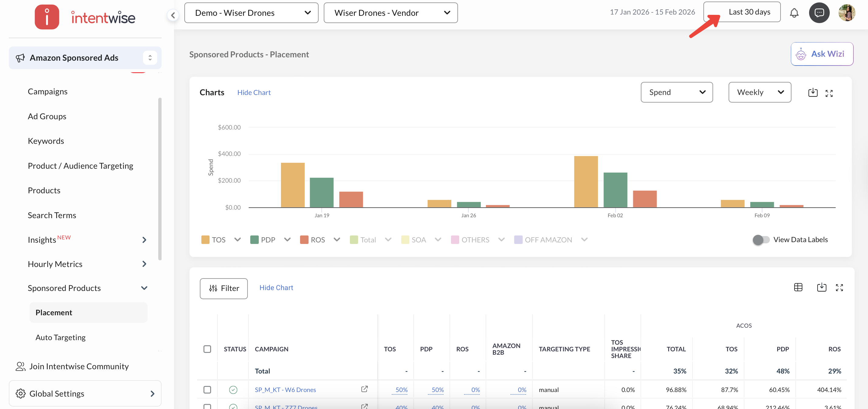Expand the chart to fullscreen
This screenshot has height=409, width=868.
[x=829, y=93]
